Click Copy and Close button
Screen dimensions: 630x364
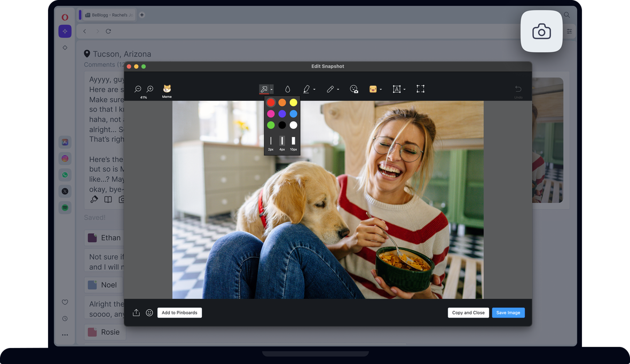coord(468,313)
